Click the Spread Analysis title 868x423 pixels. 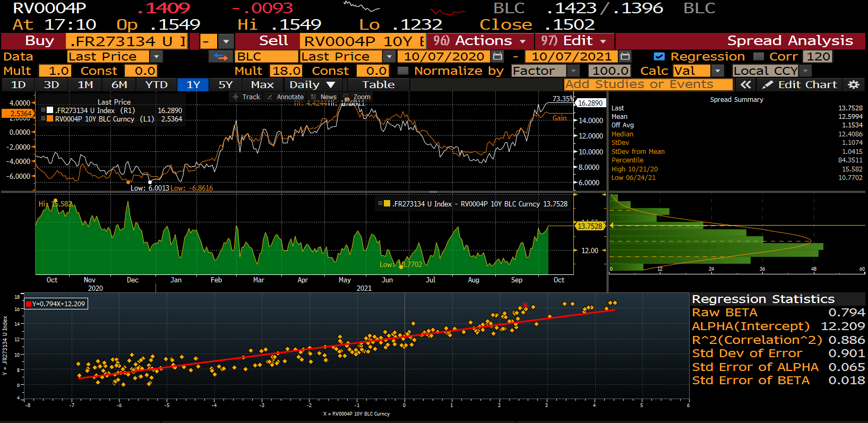[790, 41]
